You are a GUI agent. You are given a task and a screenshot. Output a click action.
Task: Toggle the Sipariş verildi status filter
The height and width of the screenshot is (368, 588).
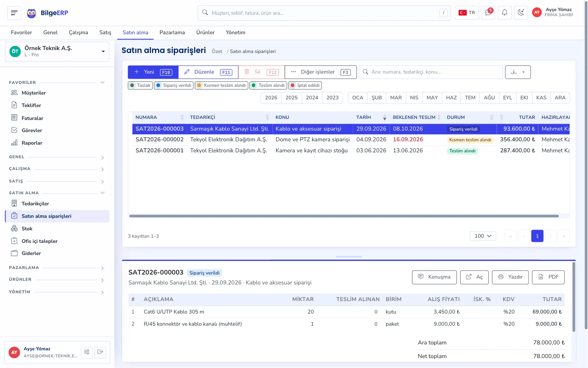[x=173, y=85]
